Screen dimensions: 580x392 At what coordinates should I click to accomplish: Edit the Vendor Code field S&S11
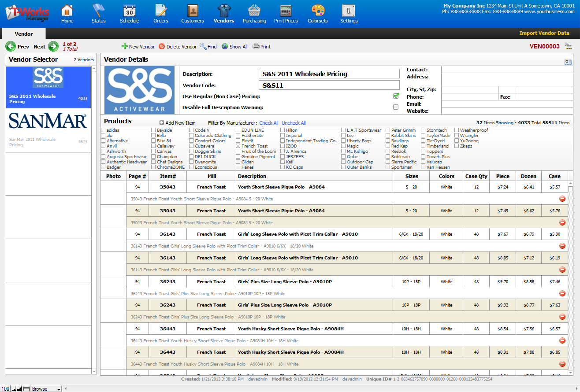(329, 85)
